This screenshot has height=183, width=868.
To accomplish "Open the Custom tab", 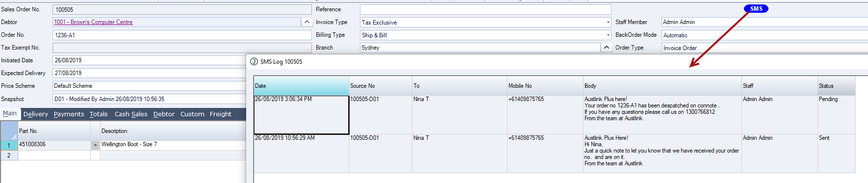I will pyautogui.click(x=192, y=114).
